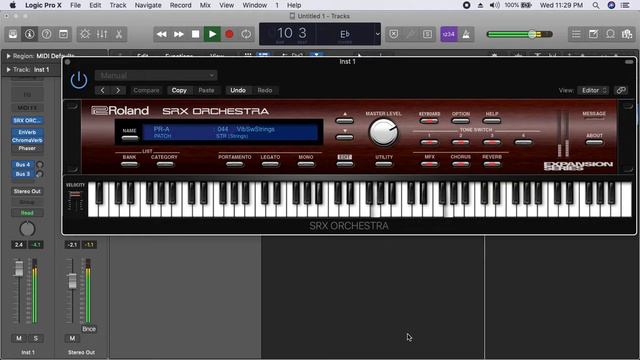Open Quick Help question mark icon
Image resolution: width=640 pixels, height=360 pixels.
click(47, 34)
